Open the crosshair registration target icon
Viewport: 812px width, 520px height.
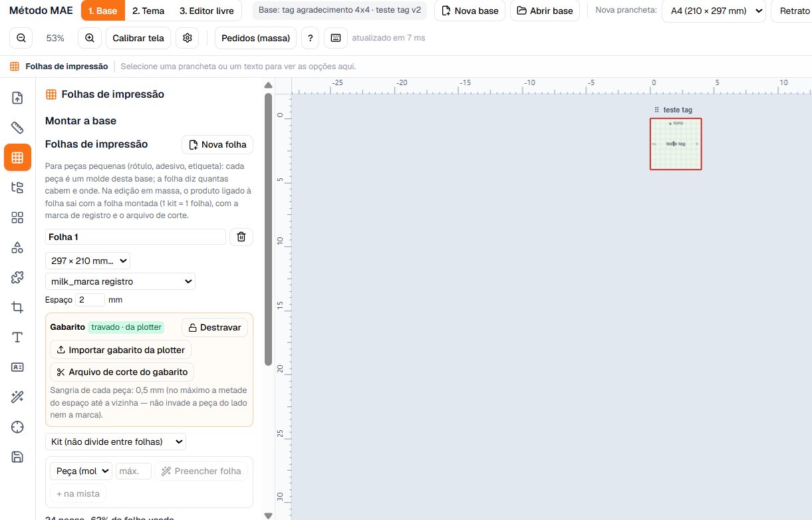(18, 427)
